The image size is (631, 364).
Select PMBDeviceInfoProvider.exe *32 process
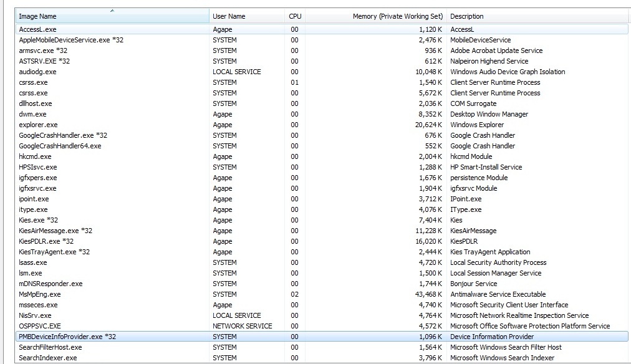[322, 337]
